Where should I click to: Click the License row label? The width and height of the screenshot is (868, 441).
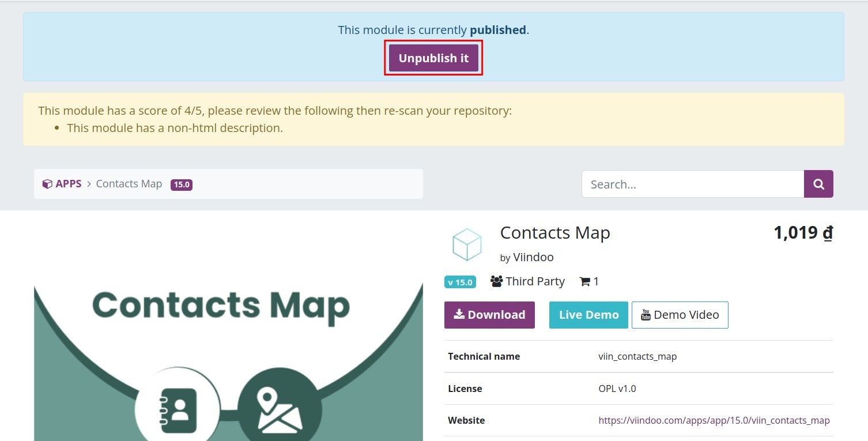point(465,389)
